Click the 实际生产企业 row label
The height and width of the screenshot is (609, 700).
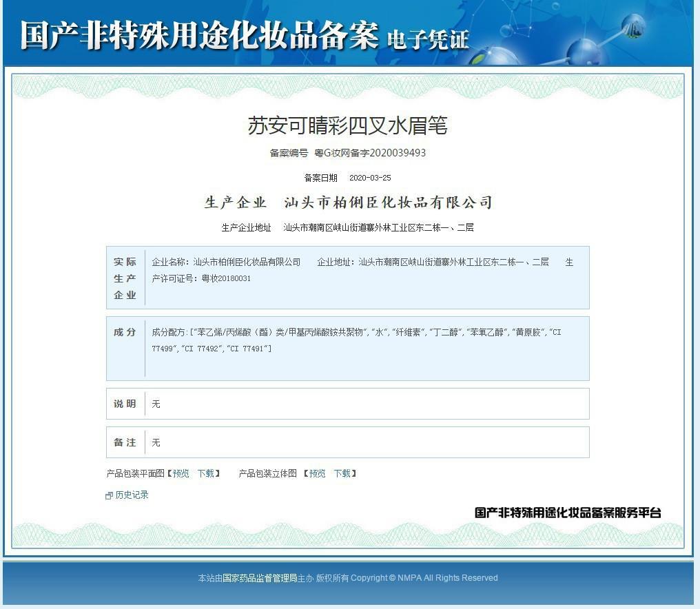pos(125,278)
